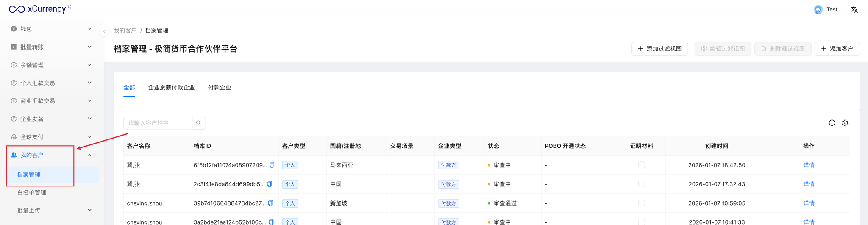Check the 证明材料 box for 17:32:43 row
The width and height of the screenshot is (868, 225).
642,184
